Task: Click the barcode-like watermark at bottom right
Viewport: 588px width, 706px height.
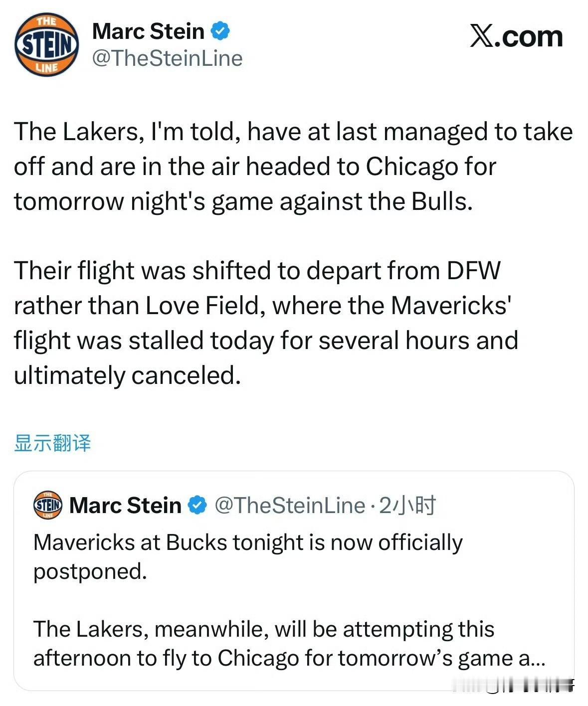Action: point(529,686)
